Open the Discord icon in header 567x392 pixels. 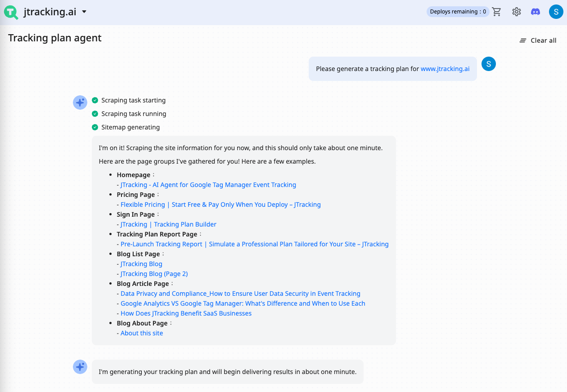tap(535, 12)
